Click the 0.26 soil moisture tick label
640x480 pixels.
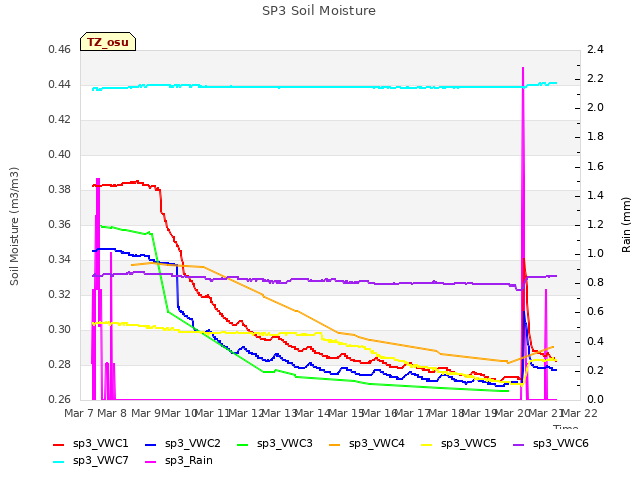point(60,399)
